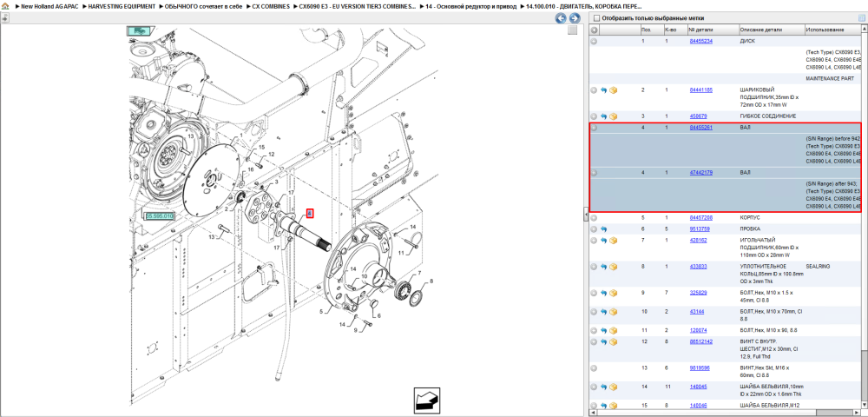Click the replacement arrow icon for part 43144

coord(604,313)
